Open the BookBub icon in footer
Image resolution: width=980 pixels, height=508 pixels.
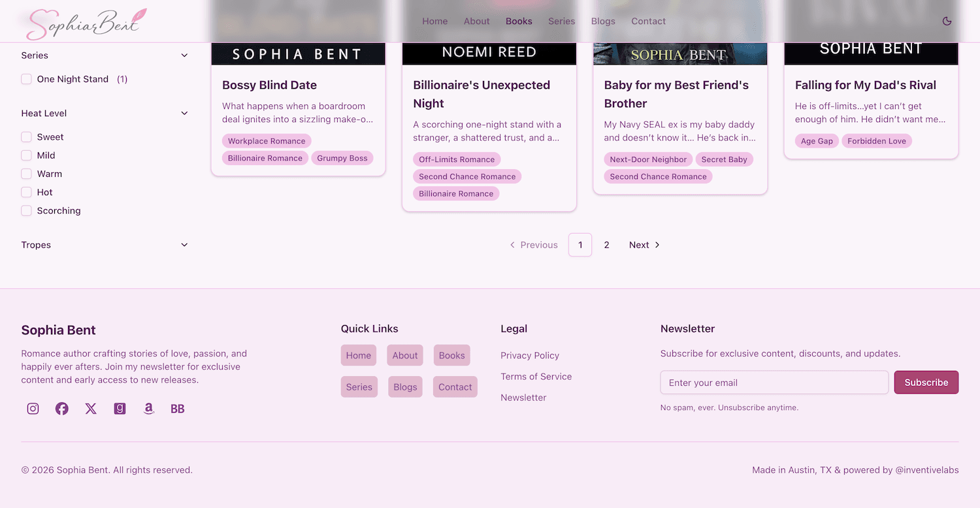coord(177,408)
